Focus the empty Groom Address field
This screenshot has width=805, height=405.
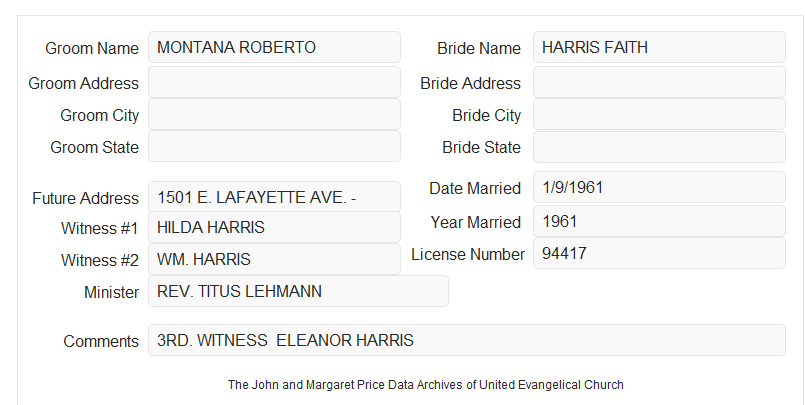click(x=274, y=82)
